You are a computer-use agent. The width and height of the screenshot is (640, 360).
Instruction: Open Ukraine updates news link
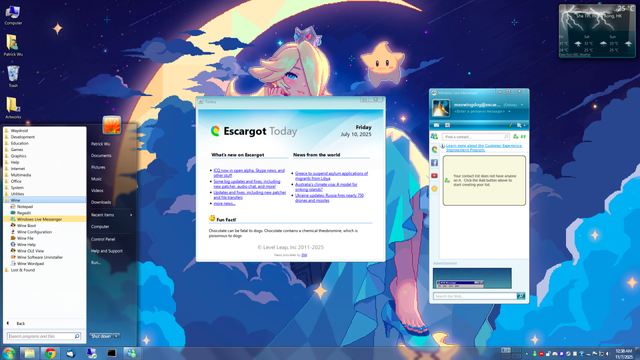pos(329,198)
